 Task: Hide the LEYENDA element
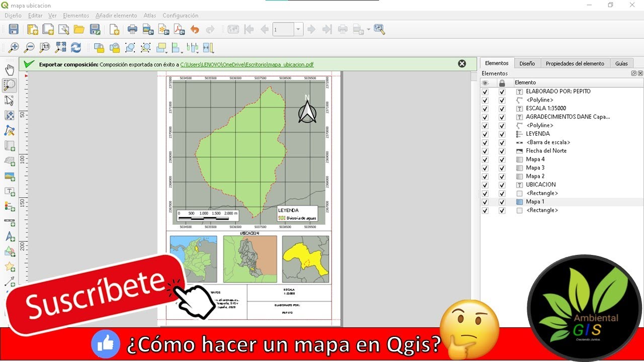tap(485, 134)
